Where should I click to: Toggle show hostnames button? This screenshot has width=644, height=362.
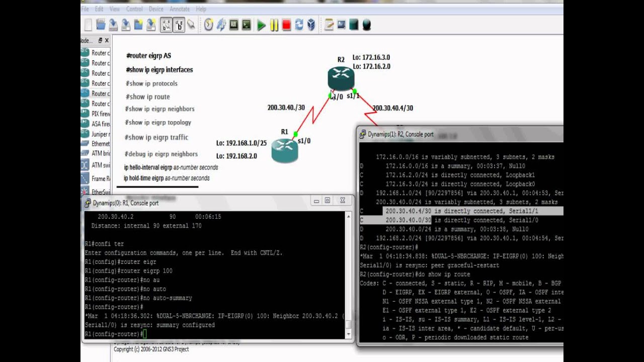pos(179,25)
